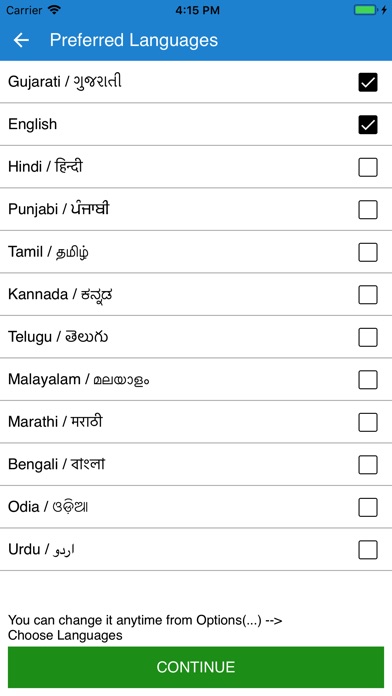
Task: Uncheck the English language checkbox
Action: pyautogui.click(x=368, y=125)
